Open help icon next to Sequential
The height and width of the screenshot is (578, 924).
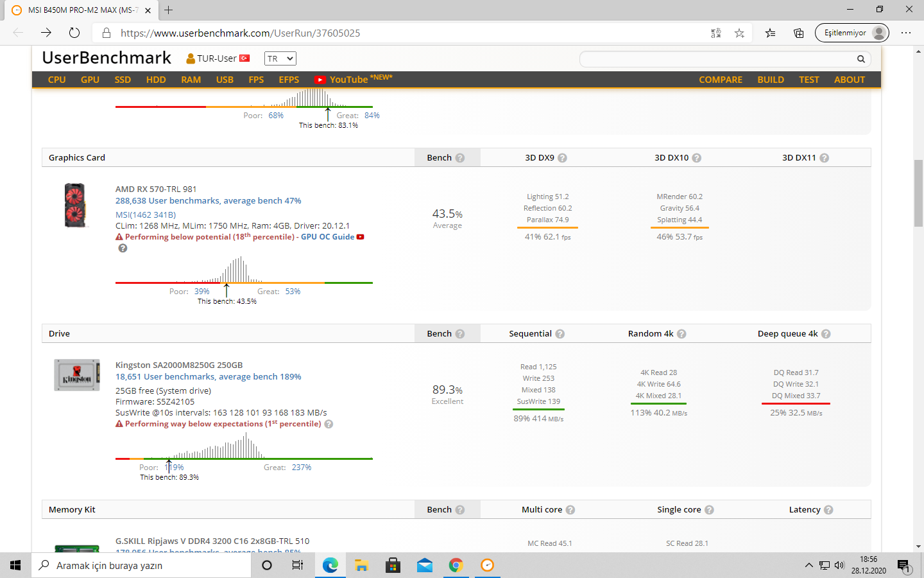(560, 334)
